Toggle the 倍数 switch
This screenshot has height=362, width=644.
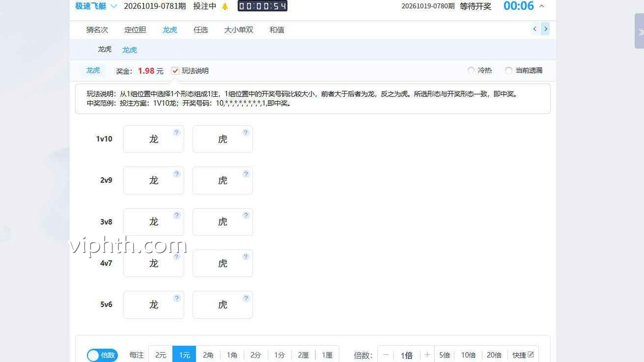[x=102, y=355]
